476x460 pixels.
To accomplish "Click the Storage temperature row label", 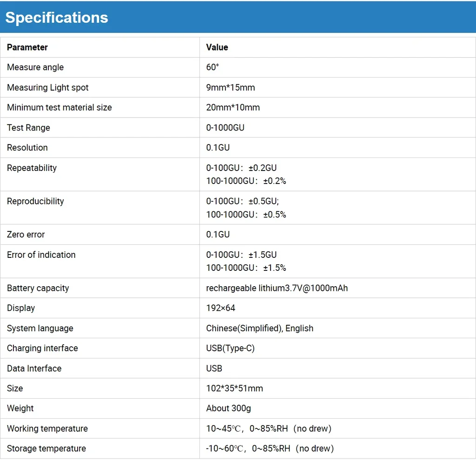I will (46, 448).
